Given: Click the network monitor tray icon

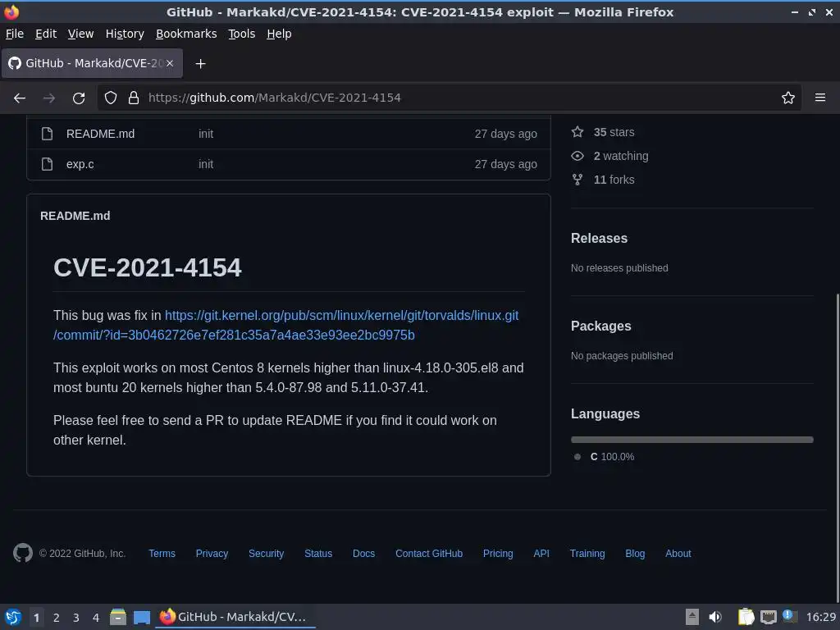Looking at the screenshot, I should pyautogui.click(x=768, y=617).
